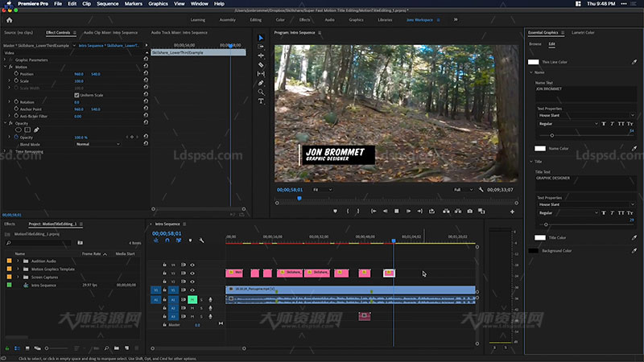
Task: Select the Zoom magnifier tool
Action: pyautogui.click(x=261, y=92)
